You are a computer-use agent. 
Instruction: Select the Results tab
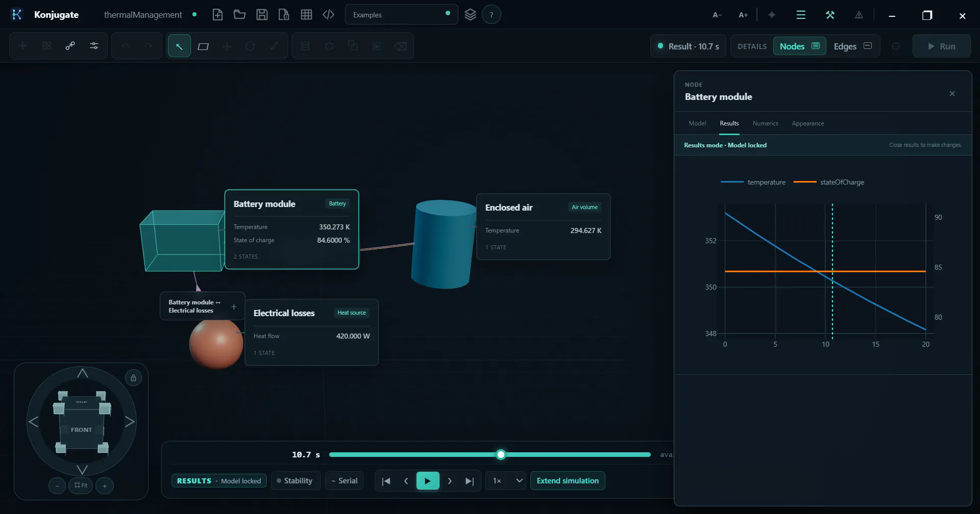(x=729, y=123)
